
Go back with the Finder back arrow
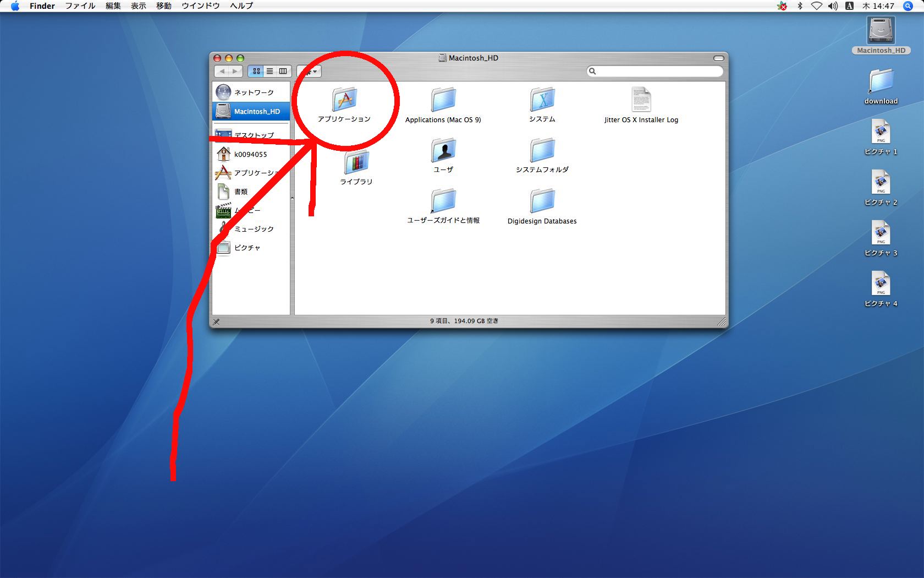[222, 71]
